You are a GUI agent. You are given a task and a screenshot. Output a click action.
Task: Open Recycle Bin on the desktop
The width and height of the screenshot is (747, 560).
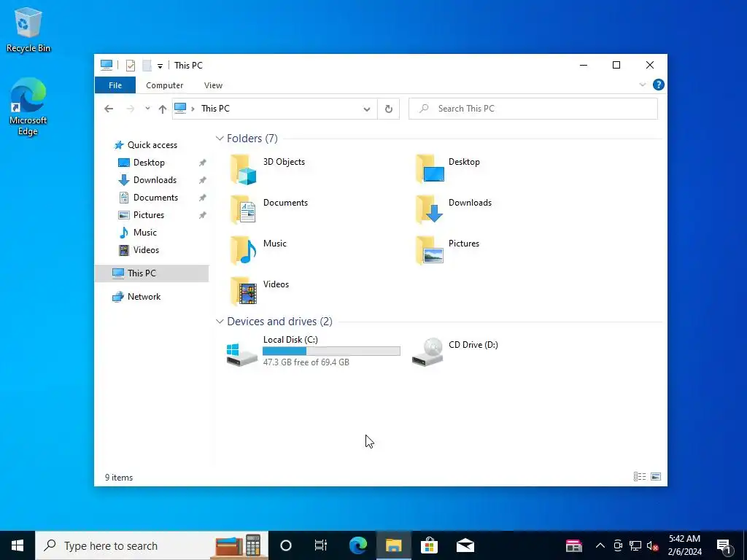28,29
